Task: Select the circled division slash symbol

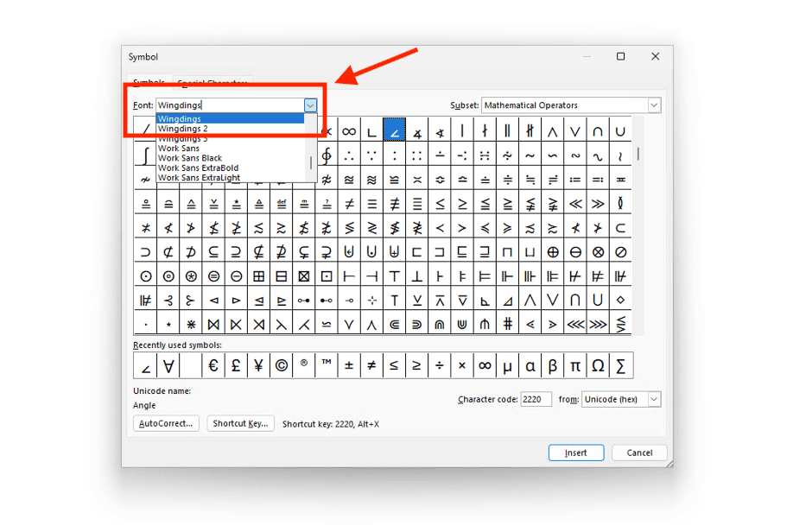Action: (x=620, y=252)
